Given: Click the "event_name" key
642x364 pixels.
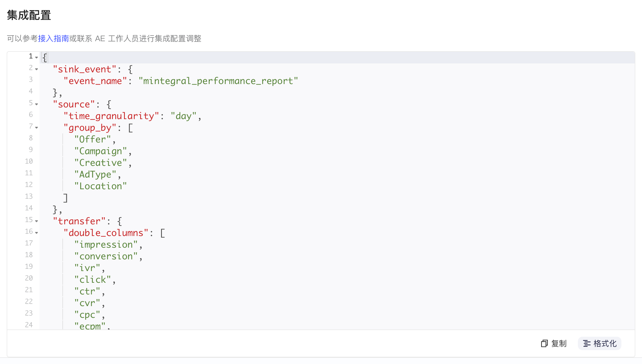Looking at the screenshot, I should (x=95, y=81).
